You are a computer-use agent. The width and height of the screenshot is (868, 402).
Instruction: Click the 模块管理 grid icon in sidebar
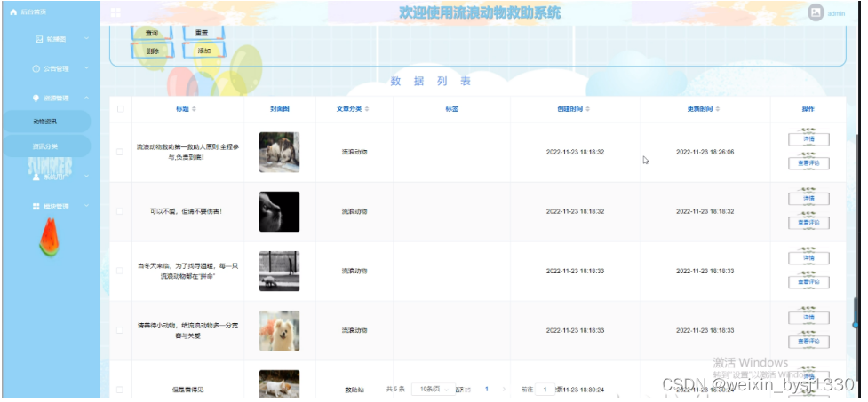[36, 206]
